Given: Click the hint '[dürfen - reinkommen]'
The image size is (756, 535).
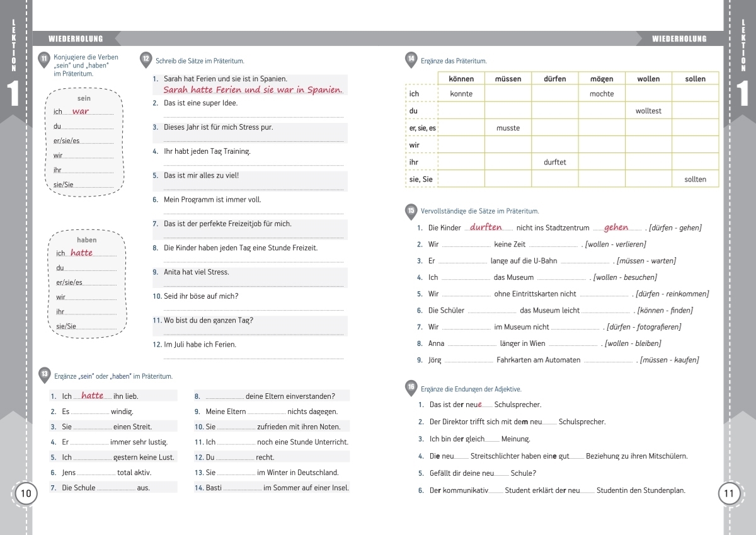Looking at the screenshot, I should (x=672, y=294).
